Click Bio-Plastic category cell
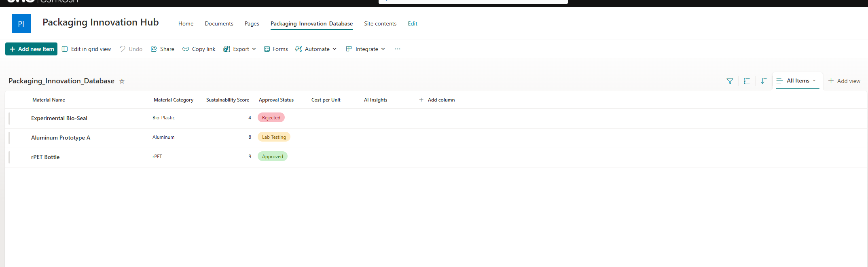This screenshot has height=267, width=868. pyautogui.click(x=164, y=118)
